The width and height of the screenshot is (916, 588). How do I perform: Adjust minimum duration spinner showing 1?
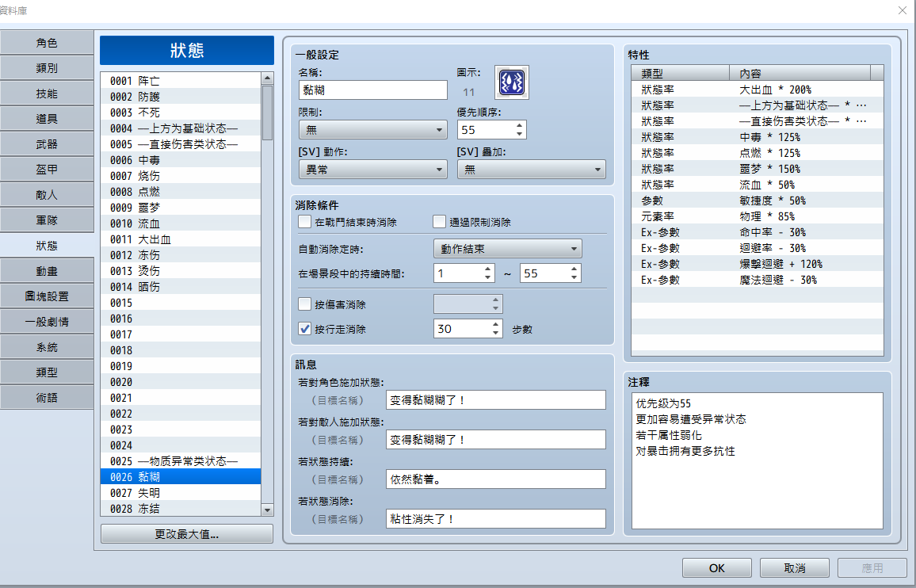(x=464, y=273)
